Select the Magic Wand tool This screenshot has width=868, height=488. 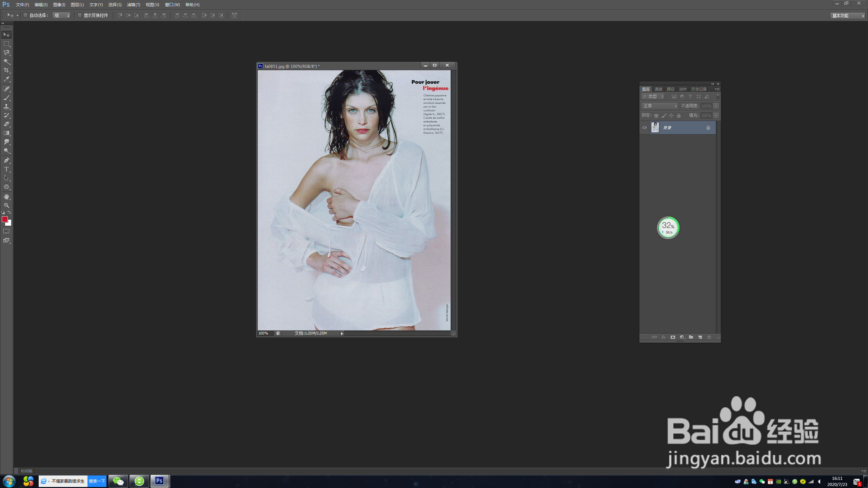pos(6,61)
